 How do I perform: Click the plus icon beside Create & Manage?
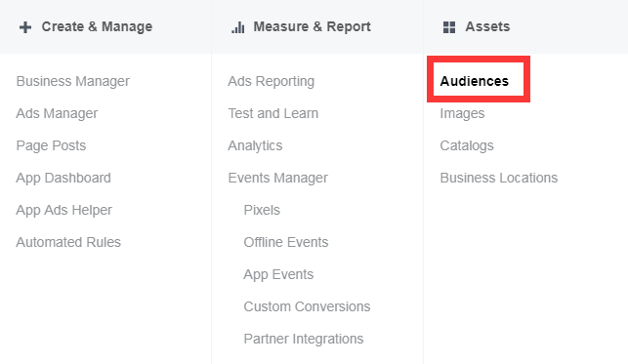click(x=25, y=27)
